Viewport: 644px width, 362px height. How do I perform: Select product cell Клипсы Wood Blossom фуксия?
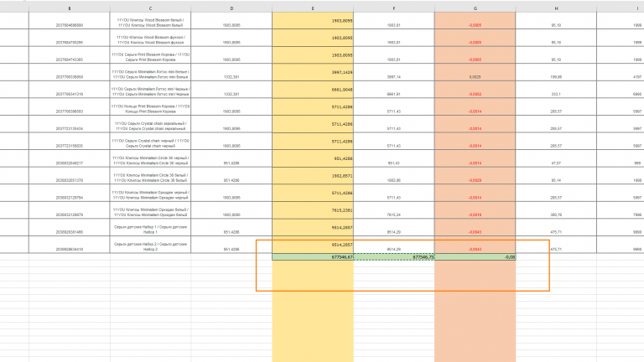(x=150, y=38)
